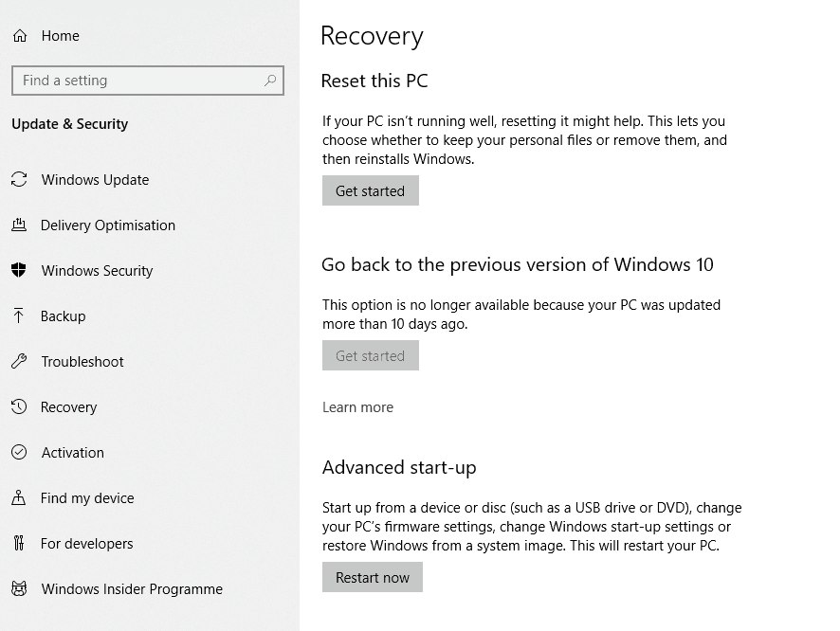The width and height of the screenshot is (840, 631).
Task: Click the Windows Update sync icon
Action: [19, 179]
